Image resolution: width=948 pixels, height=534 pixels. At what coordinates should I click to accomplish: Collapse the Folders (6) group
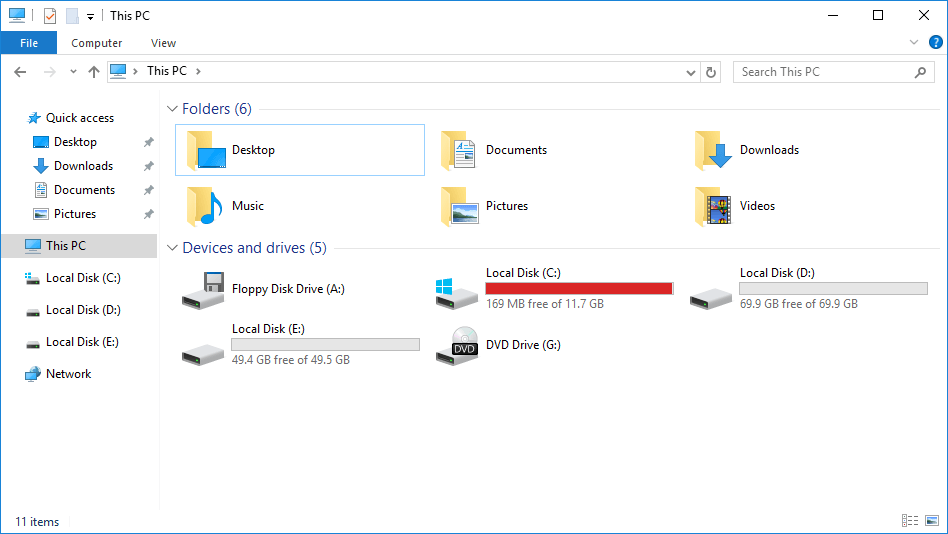(x=172, y=109)
